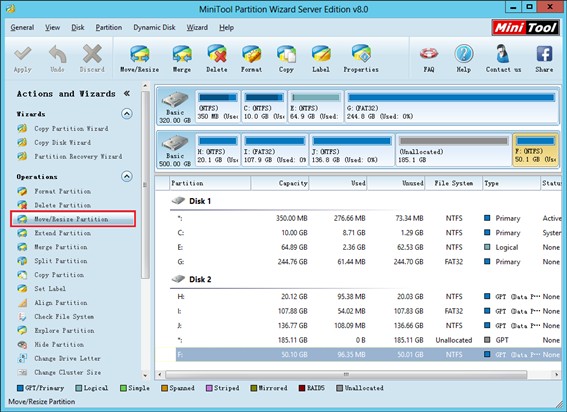Image resolution: width=567 pixels, height=412 pixels.
Task: Open the Help menu
Action: coord(226,27)
